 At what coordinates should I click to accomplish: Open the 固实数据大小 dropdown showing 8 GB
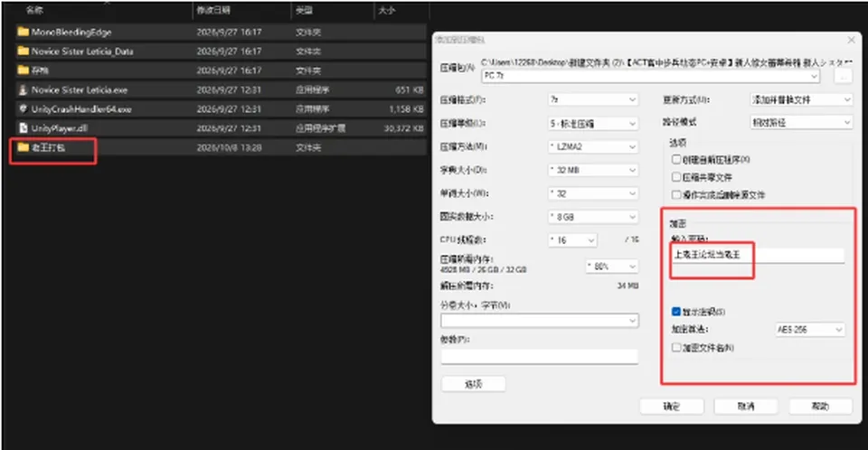[x=593, y=217]
